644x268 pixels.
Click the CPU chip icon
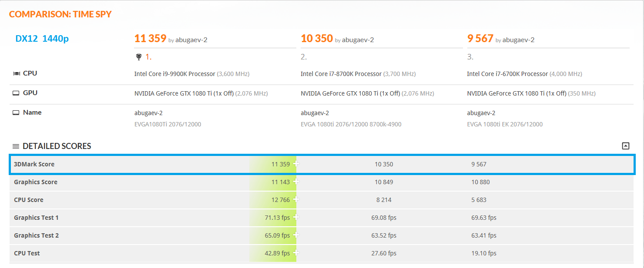coord(16,73)
